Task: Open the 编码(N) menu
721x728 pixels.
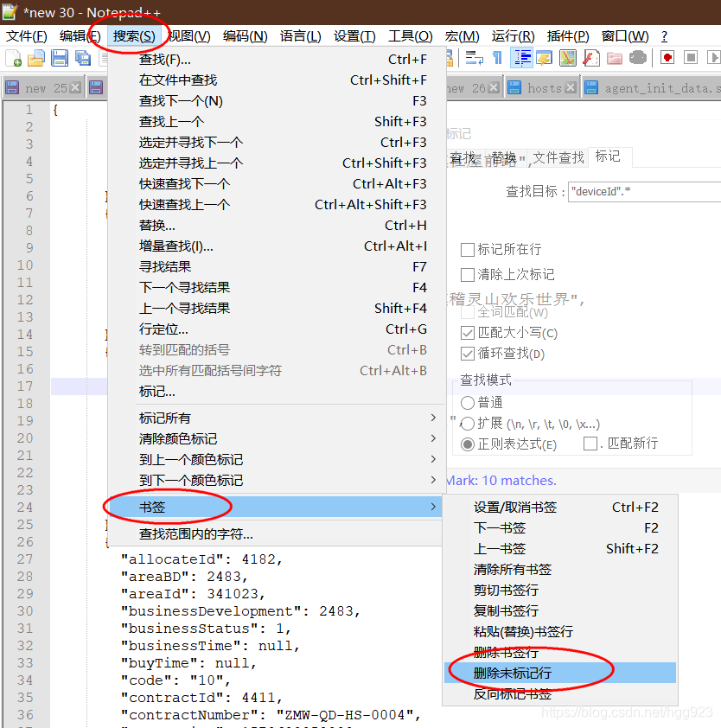Action: click(246, 35)
